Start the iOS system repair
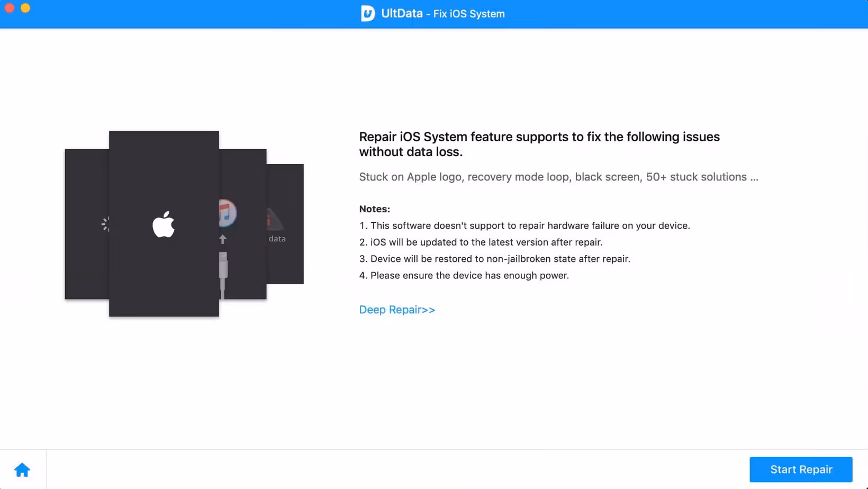Image resolution: width=868 pixels, height=489 pixels. 801,469
